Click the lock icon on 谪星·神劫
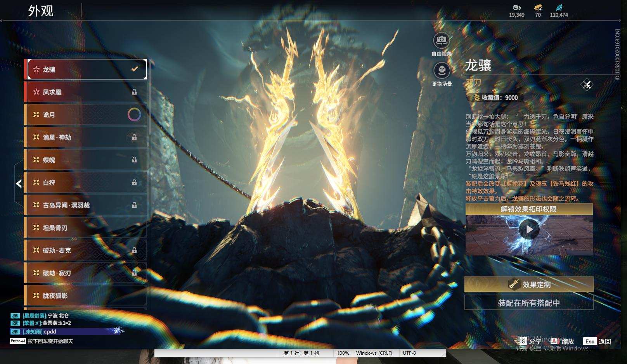The height and width of the screenshot is (364, 627). 134,137
